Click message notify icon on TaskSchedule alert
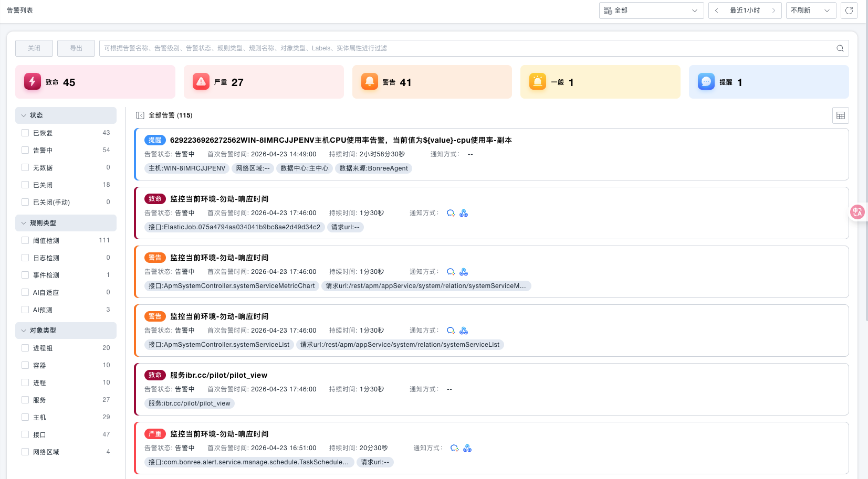The image size is (868, 479). pyautogui.click(x=454, y=448)
